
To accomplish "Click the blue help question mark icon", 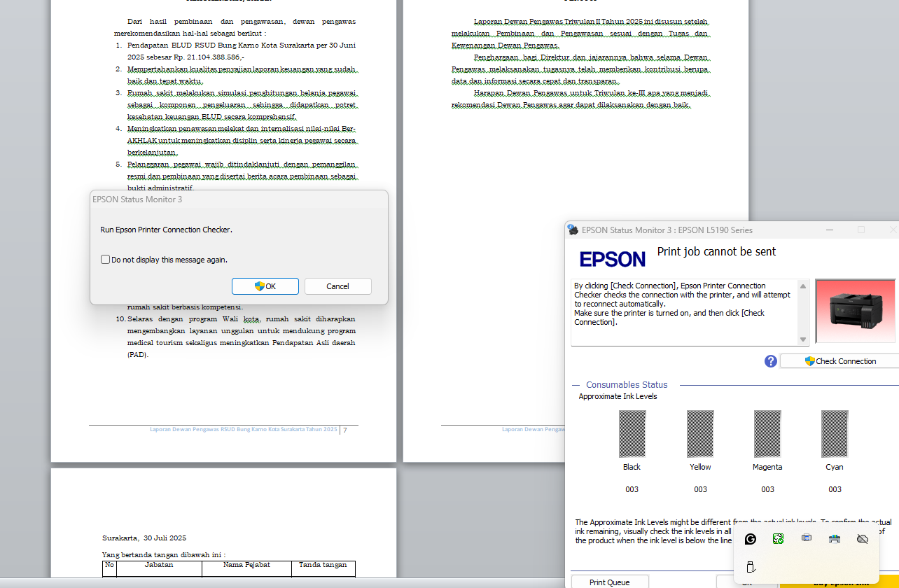I will (x=771, y=361).
